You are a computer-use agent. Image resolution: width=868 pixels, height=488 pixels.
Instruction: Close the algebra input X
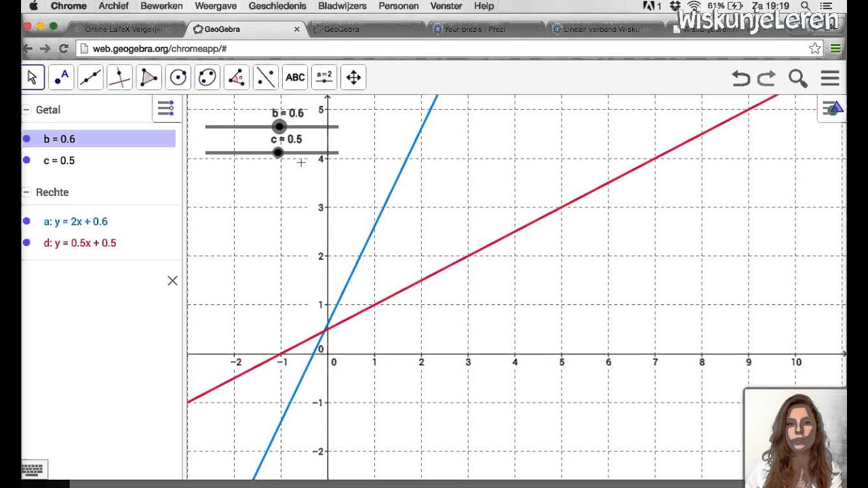coord(172,281)
